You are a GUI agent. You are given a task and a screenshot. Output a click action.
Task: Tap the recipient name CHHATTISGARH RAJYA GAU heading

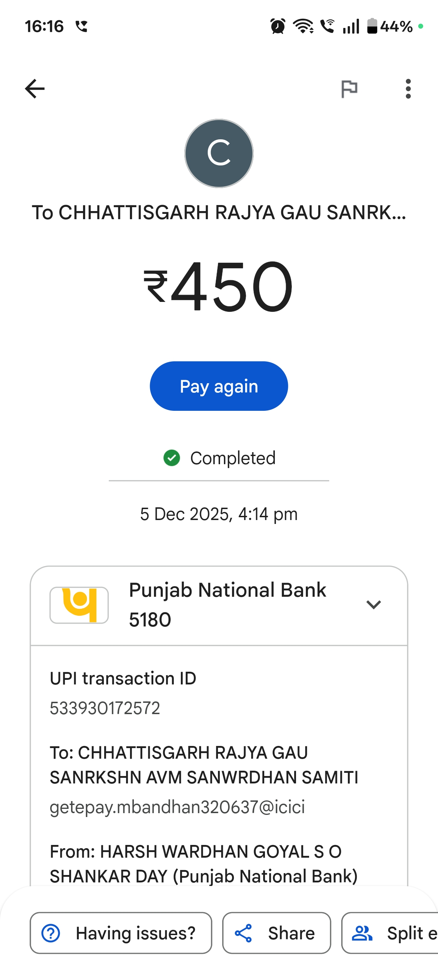pyautogui.click(x=219, y=212)
